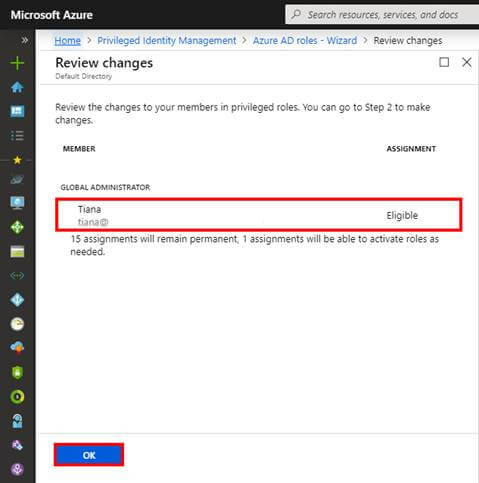The image size is (479, 483).
Task: Select the Tiana member row
Action: [x=259, y=215]
